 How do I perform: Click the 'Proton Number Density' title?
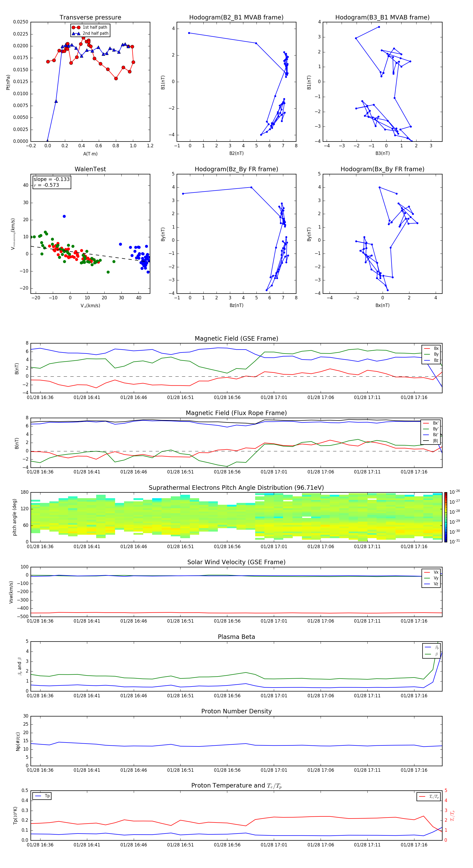(236, 711)
